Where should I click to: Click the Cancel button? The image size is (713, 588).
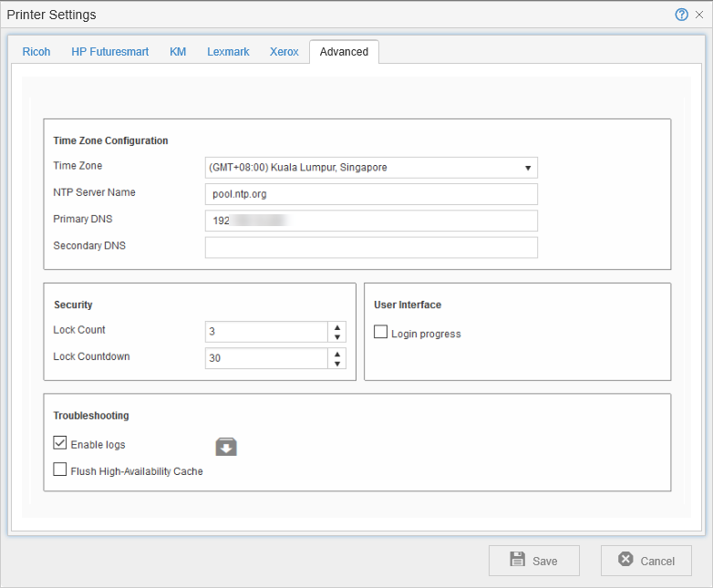646,561
